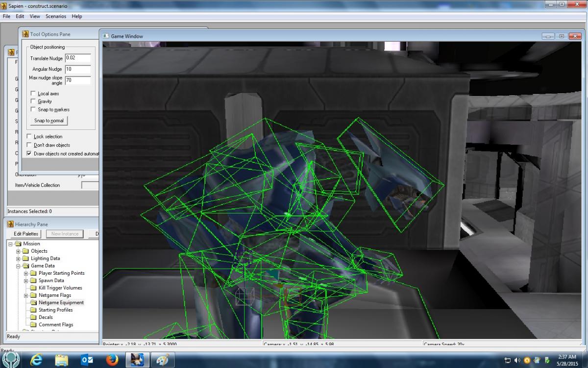
Task: Open File Explorer from the taskbar
Action: (x=62, y=360)
